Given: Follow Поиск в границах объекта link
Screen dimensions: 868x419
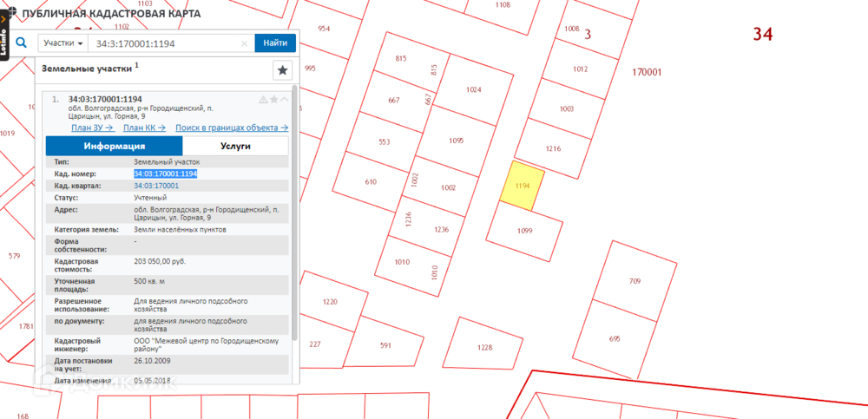Looking at the screenshot, I should [232, 128].
